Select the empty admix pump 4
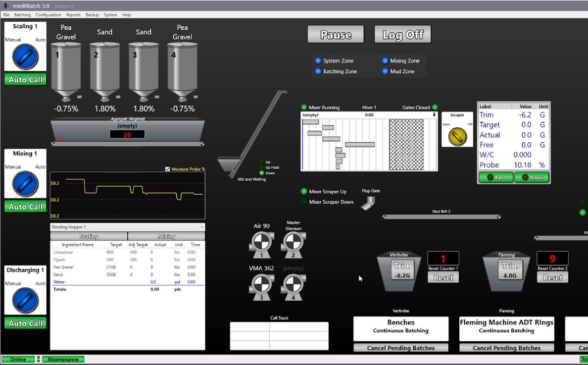This screenshot has height=365, width=588. click(293, 287)
